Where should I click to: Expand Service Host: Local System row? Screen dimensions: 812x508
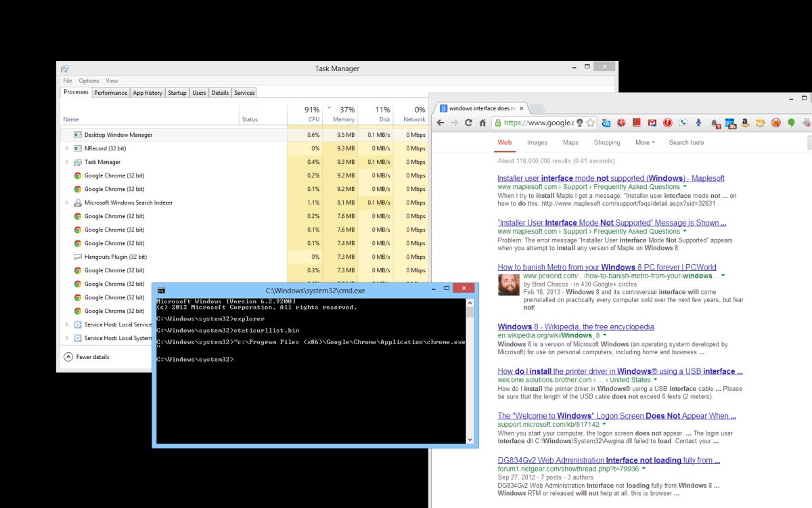pyautogui.click(x=66, y=338)
